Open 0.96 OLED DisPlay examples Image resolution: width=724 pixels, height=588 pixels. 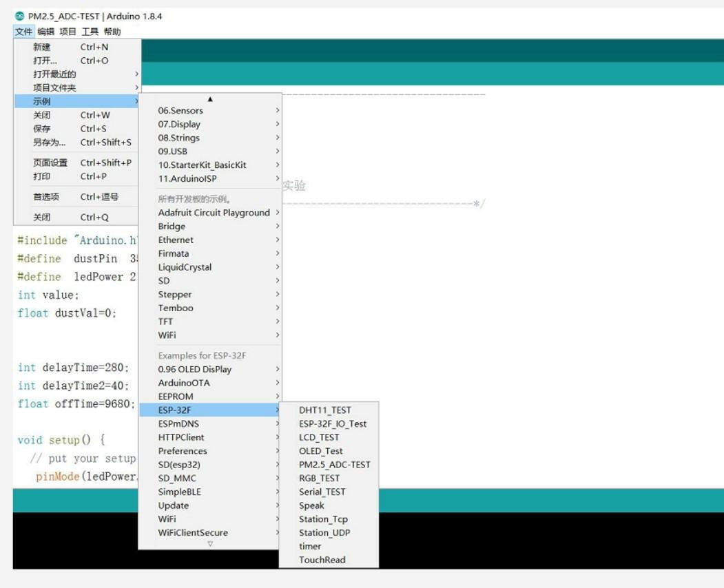coord(210,369)
